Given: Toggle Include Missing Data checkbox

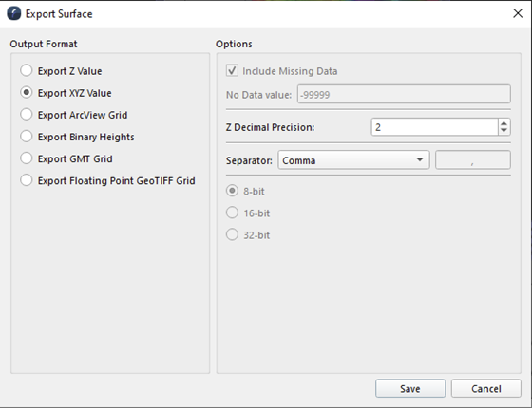Looking at the screenshot, I should pyautogui.click(x=232, y=70).
